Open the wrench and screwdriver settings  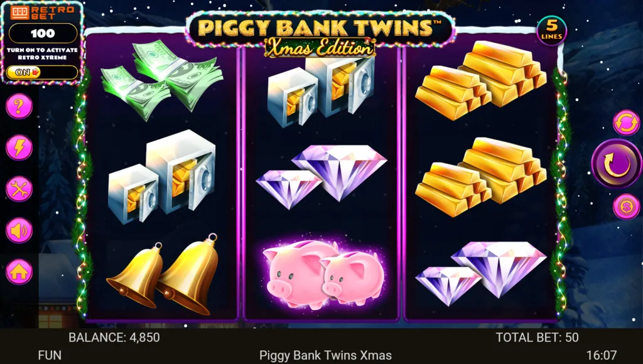click(19, 189)
